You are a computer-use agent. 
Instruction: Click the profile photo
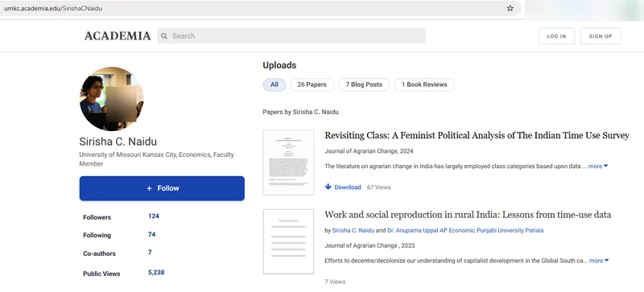(x=112, y=99)
